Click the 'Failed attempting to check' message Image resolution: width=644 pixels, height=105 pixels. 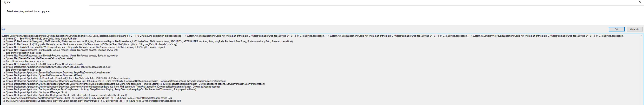coord(28,11)
